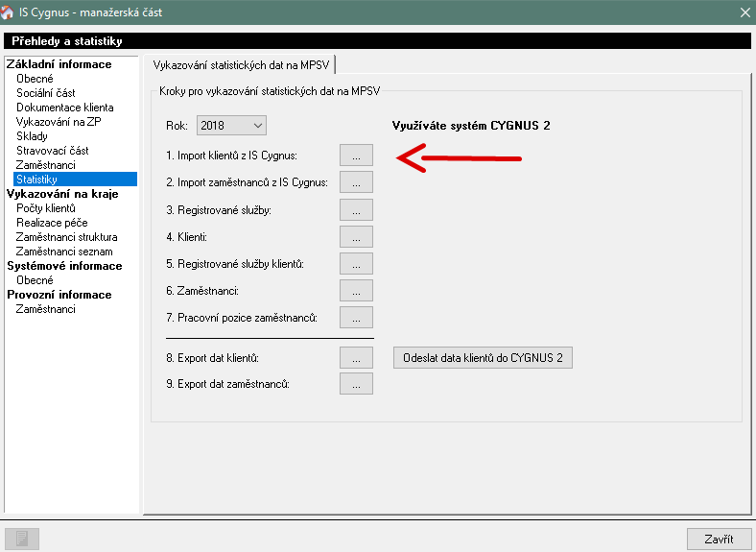The height and width of the screenshot is (552, 756).
Task: Select Obecné under Systémové informace
Action: pos(35,280)
